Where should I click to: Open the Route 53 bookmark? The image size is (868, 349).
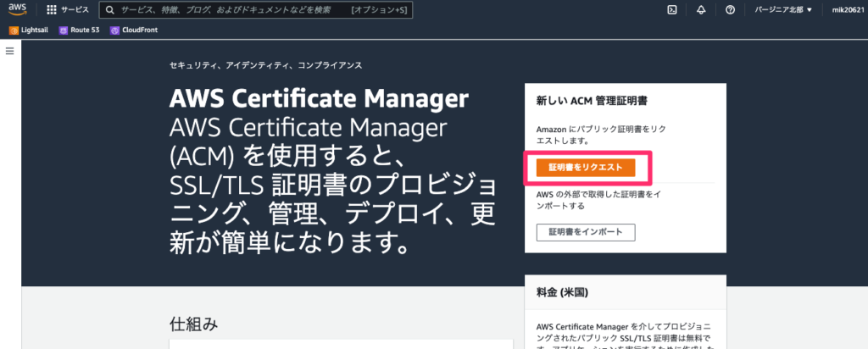click(x=79, y=30)
